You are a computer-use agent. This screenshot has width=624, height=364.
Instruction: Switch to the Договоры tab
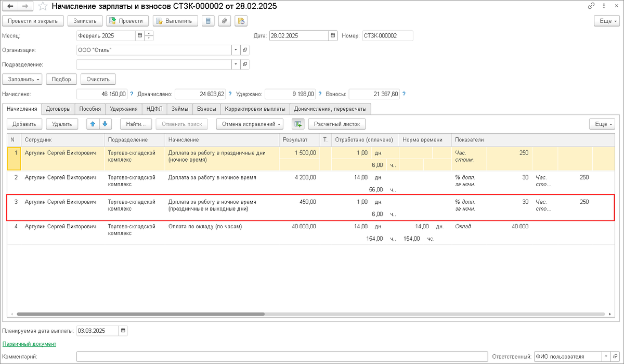tap(58, 109)
